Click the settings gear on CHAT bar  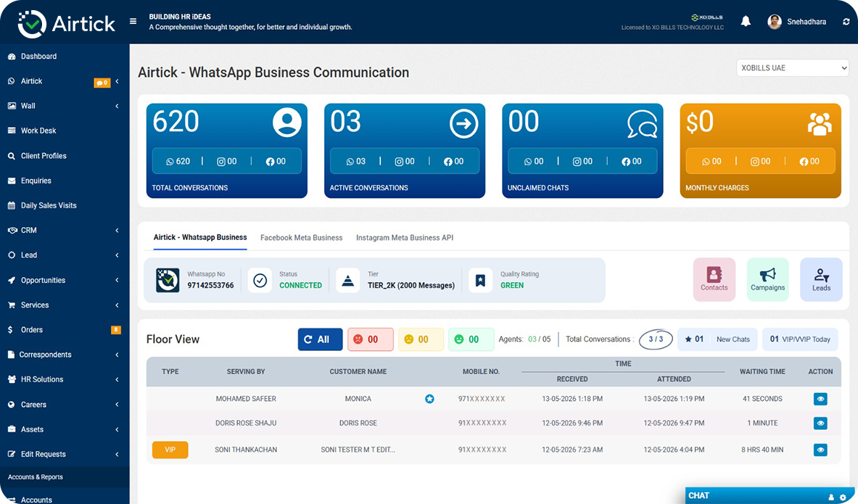pos(843,497)
